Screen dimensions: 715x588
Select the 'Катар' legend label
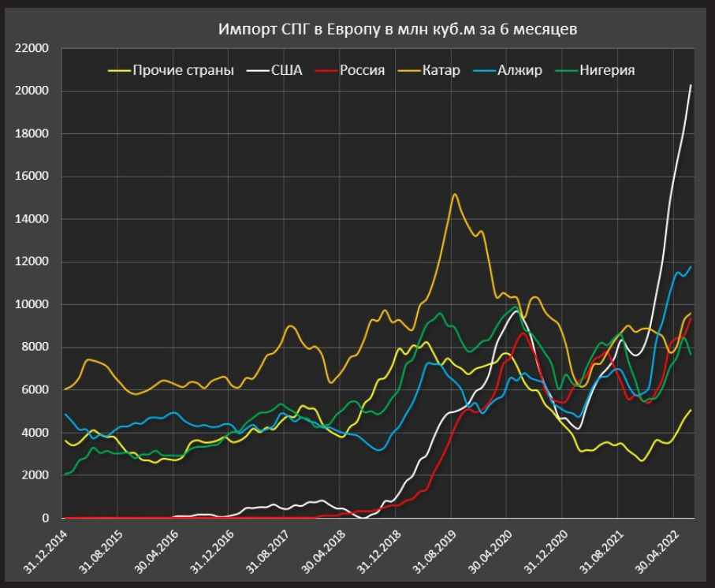coord(441,70)
